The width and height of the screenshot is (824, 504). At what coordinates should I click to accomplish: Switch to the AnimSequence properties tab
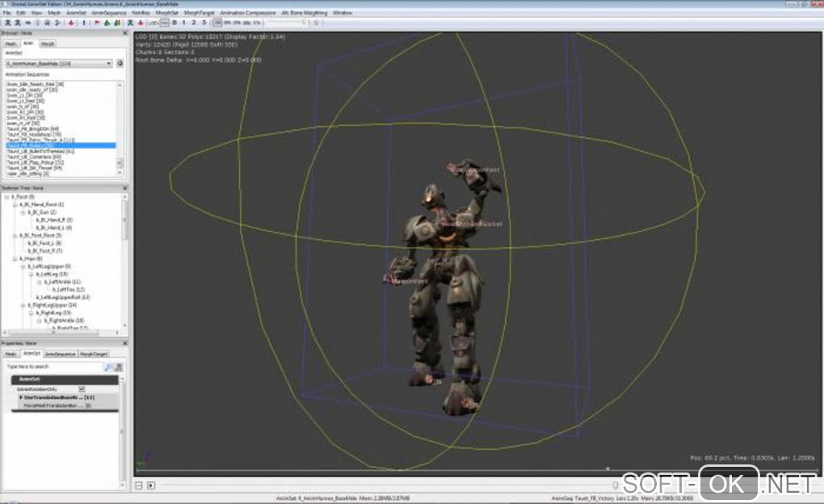coord(61,354)
